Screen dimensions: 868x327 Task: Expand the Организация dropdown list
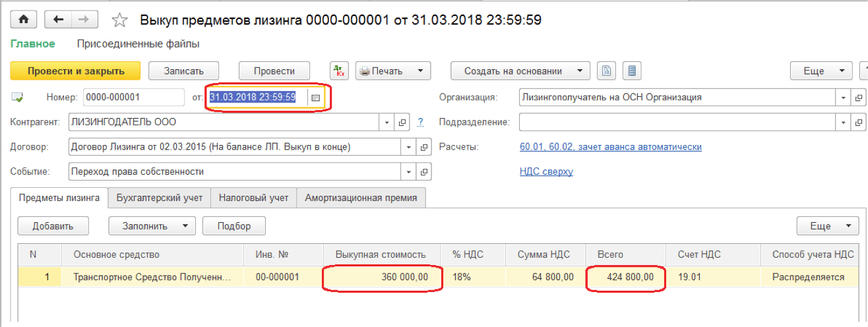[x=844, y=98]
